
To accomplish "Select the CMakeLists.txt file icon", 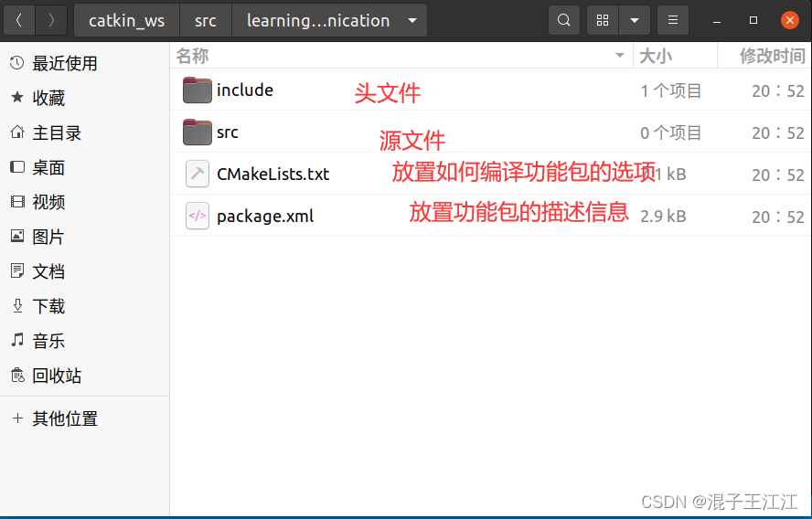I will (198, 174).
